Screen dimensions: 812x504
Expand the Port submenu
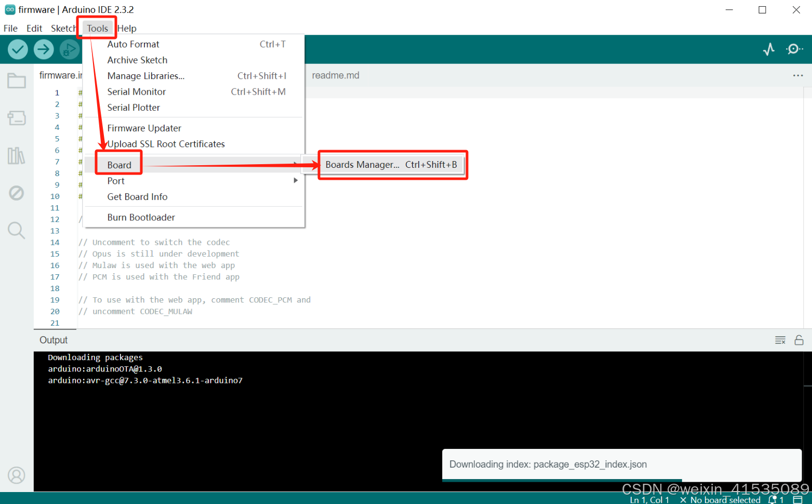pyautogui.click(x=194, y=181)
